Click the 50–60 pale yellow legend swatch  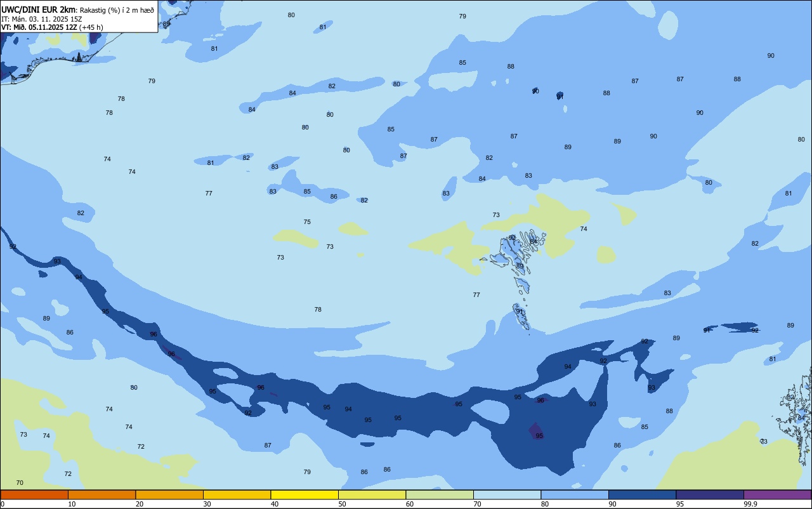point(372,494)
